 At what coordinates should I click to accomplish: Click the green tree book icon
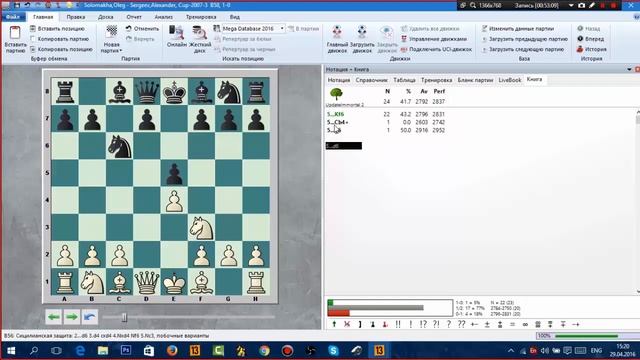[336, 94]
